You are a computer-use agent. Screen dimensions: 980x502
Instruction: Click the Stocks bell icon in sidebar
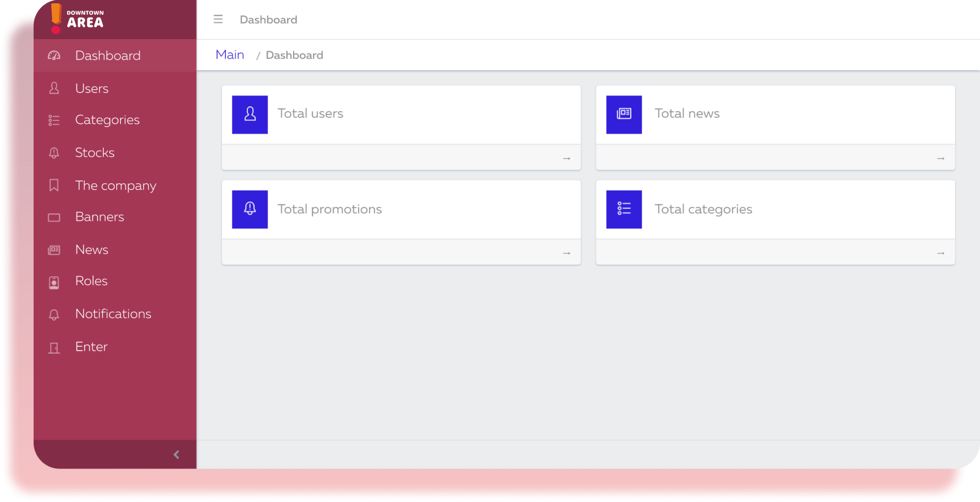pos(54,153)
